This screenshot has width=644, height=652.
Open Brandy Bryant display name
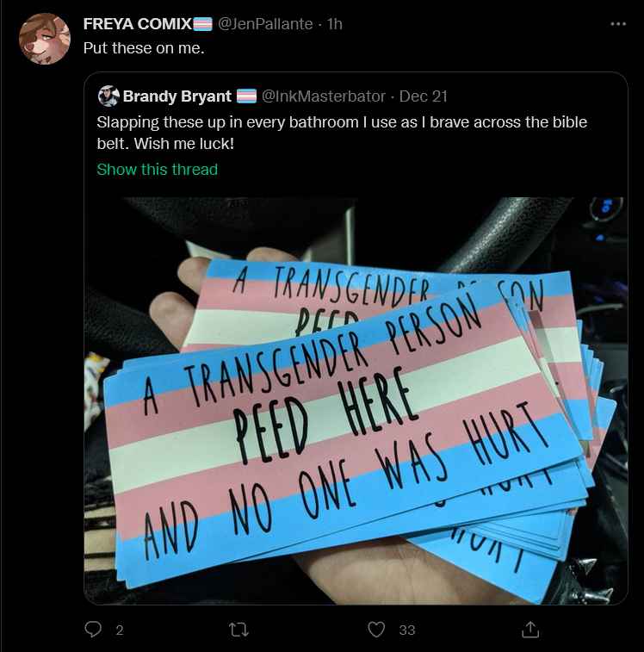tap(177, 96)
